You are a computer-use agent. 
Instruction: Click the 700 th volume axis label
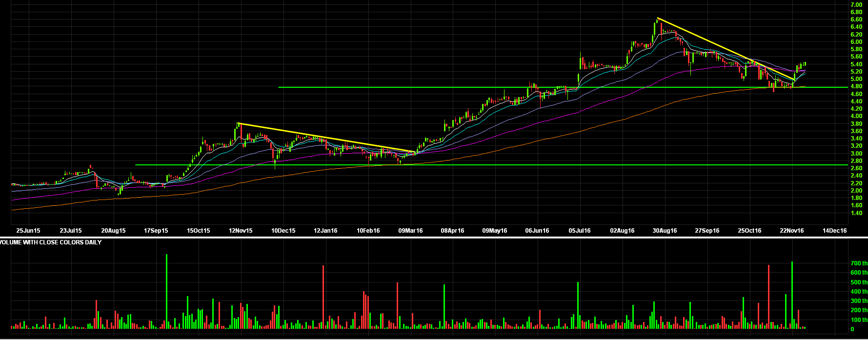pyautogui.click(x=859, y=263)
